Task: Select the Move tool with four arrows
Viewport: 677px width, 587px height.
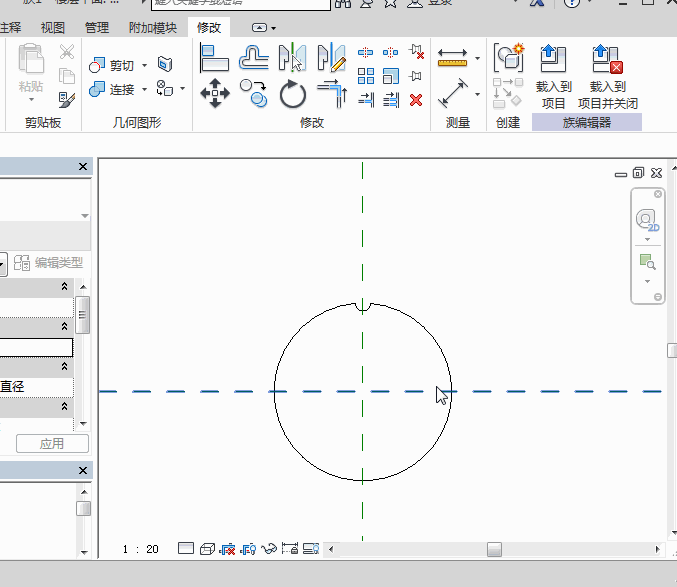Action: point(215,95)
